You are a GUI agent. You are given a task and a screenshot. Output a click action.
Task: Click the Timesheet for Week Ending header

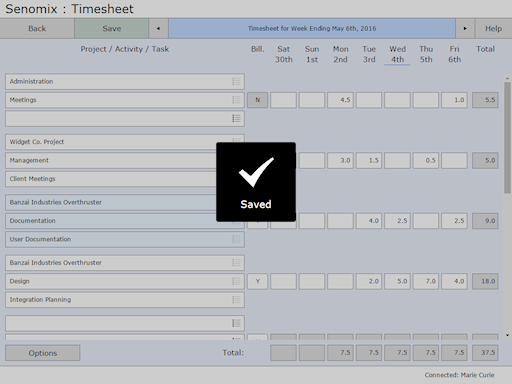(x=312, y=28)
